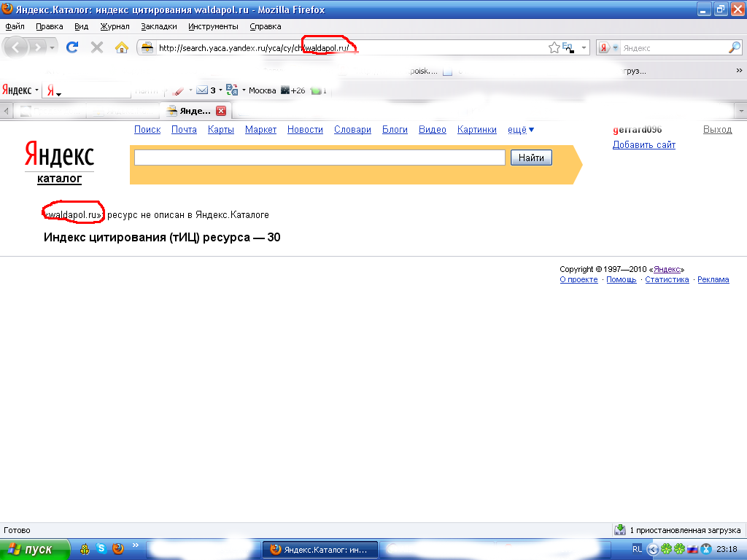747x560 pixels.
Task: Choose search engine via Yandex icon dropdown
Action: 608,47
